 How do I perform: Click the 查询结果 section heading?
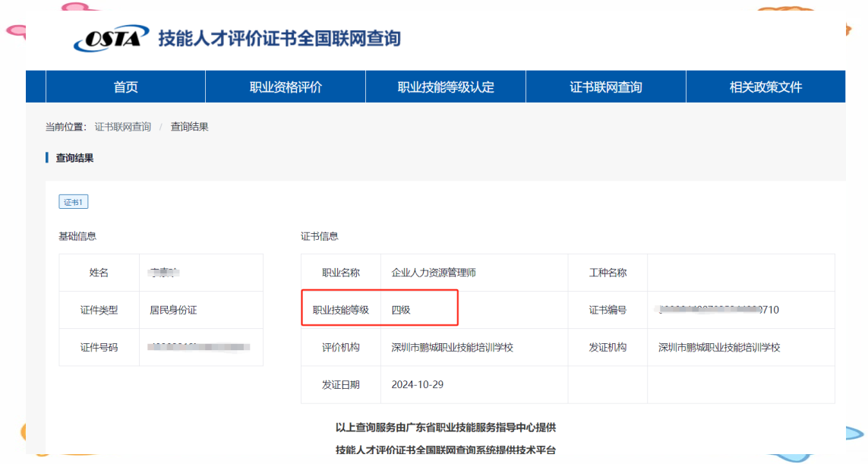point(74,158)
